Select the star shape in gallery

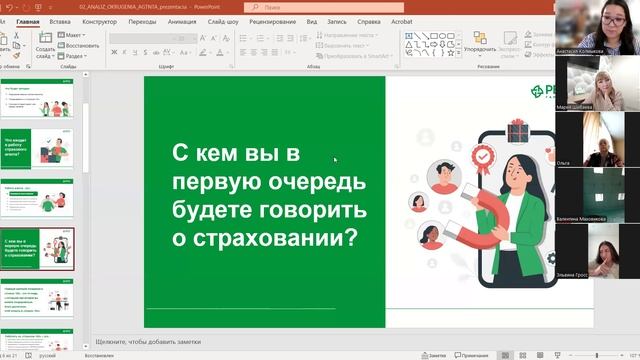451,53
